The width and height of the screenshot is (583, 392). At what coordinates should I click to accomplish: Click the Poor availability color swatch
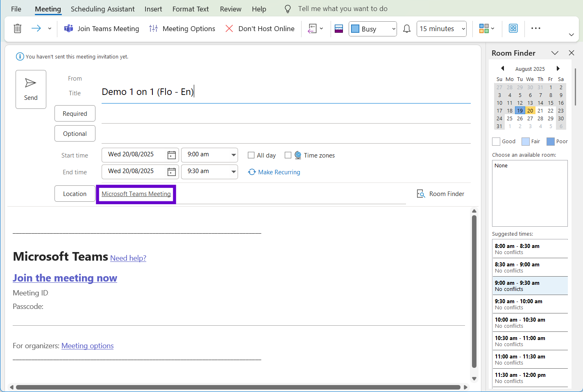(x=551, y=142)
